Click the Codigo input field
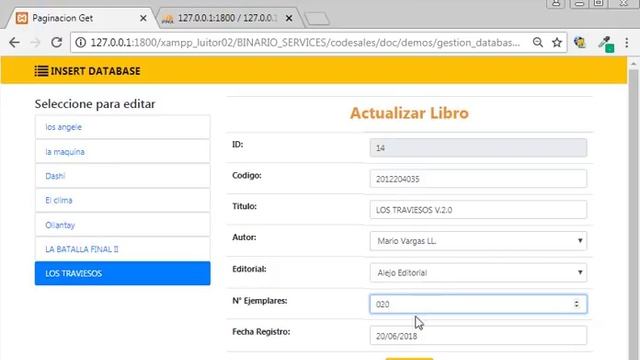640x360 pixels. (478, 179)
